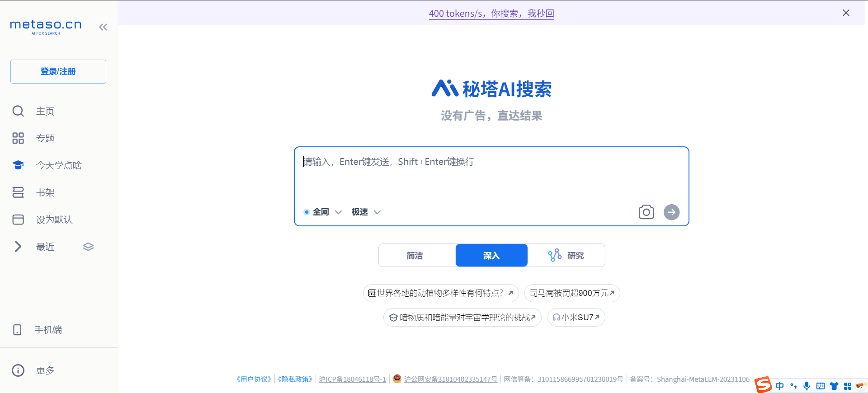The width and height of the screenshot is (868, 393).
Task: Toggle the Sogou punctuation mode icon
Action: [x=793, y=386]
